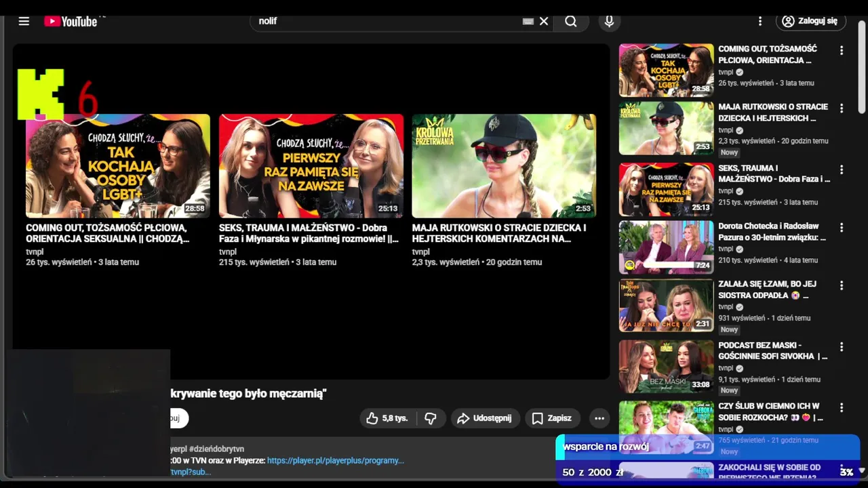Open on-screen keyboard icon in search box
This screenshot has width=868, height=488.
[528, 21]
